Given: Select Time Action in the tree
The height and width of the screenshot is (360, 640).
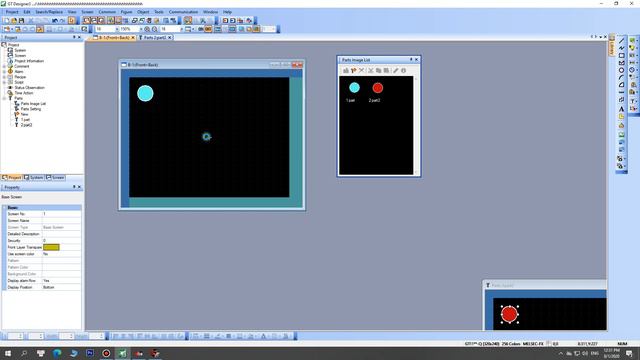Looking at the screenshot, I should pyautogui.click(x=24, y=93).
